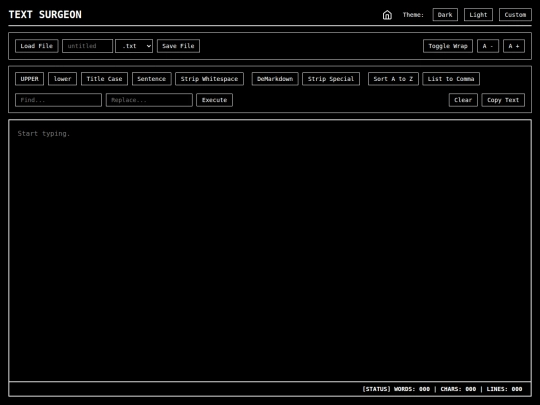Convert text with the lower button
The width and height of the screenshot is (540, 405).
point(62,79)
